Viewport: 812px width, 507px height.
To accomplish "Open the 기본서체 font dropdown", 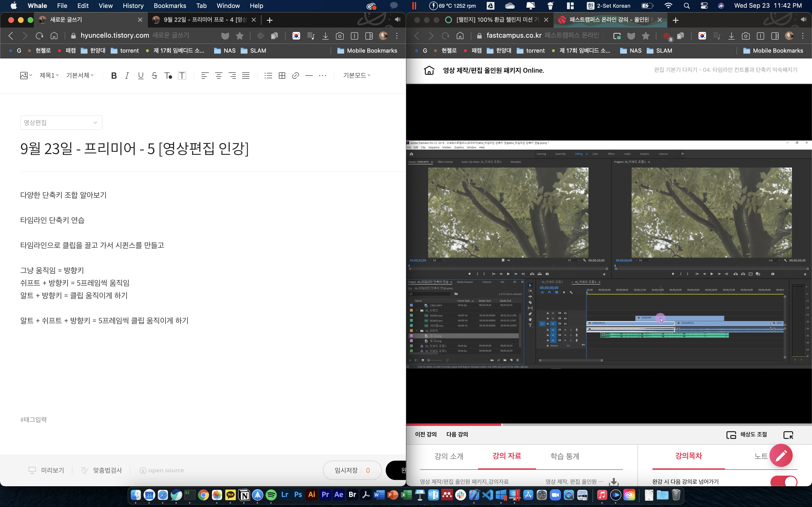I will pos(80,75).
